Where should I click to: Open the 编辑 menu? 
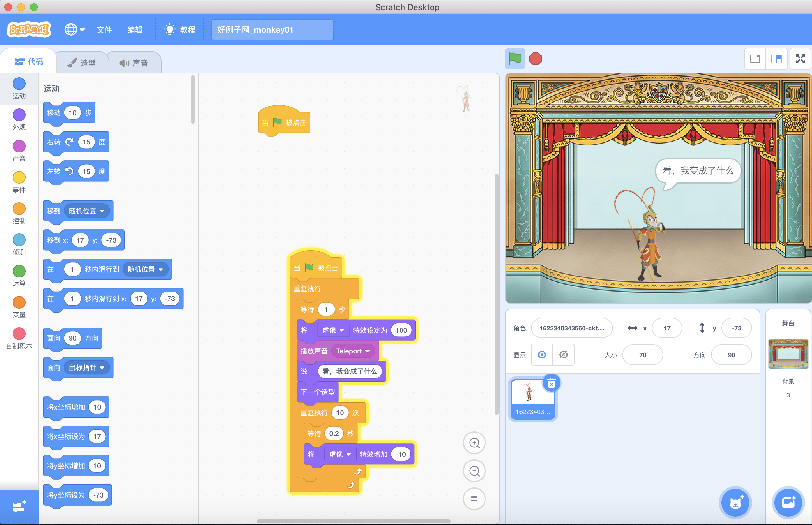click(135, 30)
